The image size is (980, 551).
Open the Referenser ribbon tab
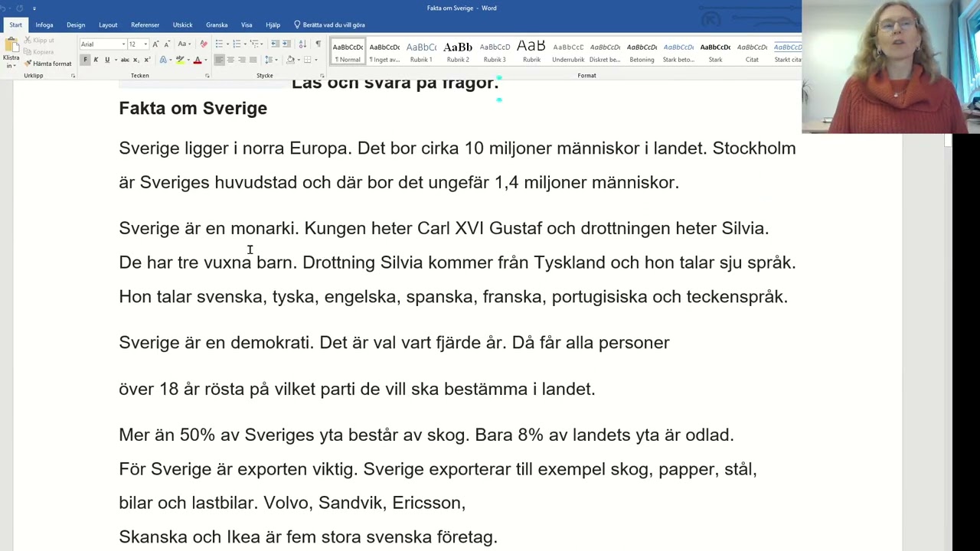[x=145, y=24]
